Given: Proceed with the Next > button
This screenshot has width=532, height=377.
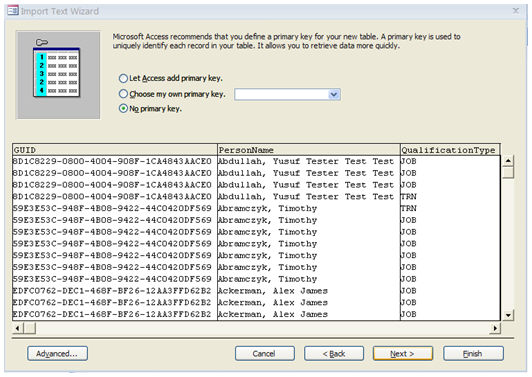Looking at the screenshot, I should tap(403, 354).
